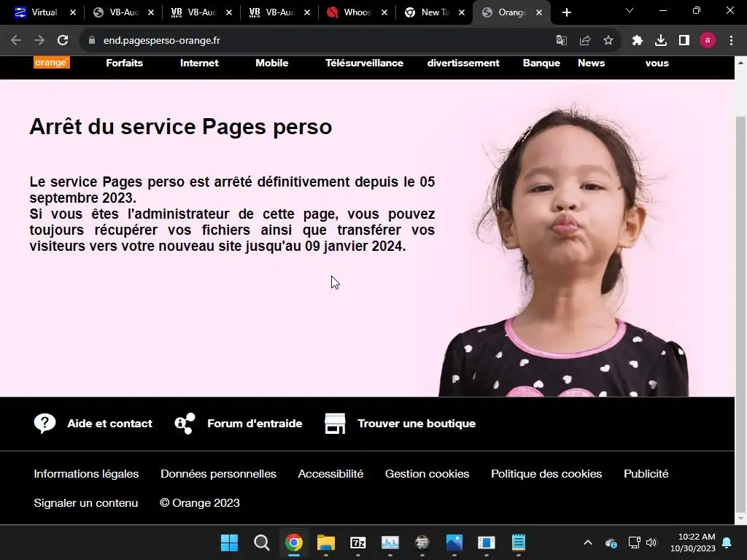Open the Aide et contact link

coord(109,424)
